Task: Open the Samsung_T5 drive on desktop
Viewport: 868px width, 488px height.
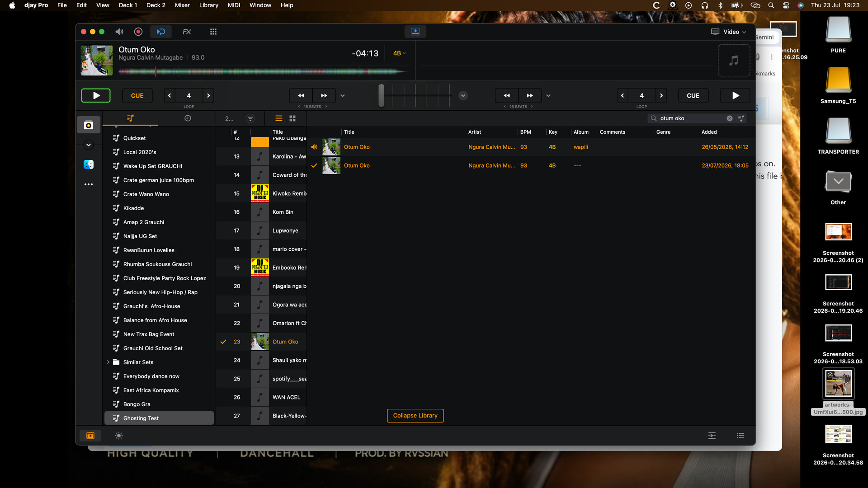Action: [x=838, y=86]
